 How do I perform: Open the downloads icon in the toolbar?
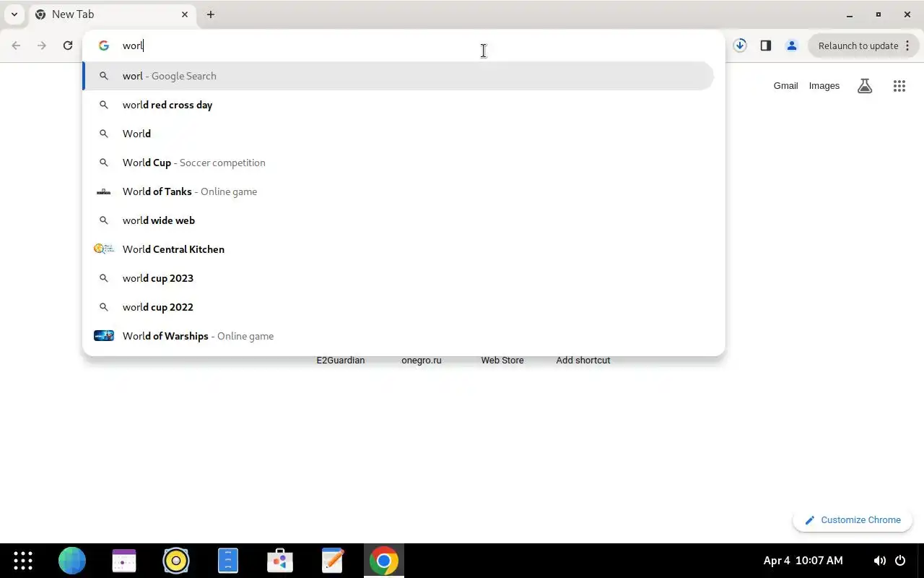(740, 46)
